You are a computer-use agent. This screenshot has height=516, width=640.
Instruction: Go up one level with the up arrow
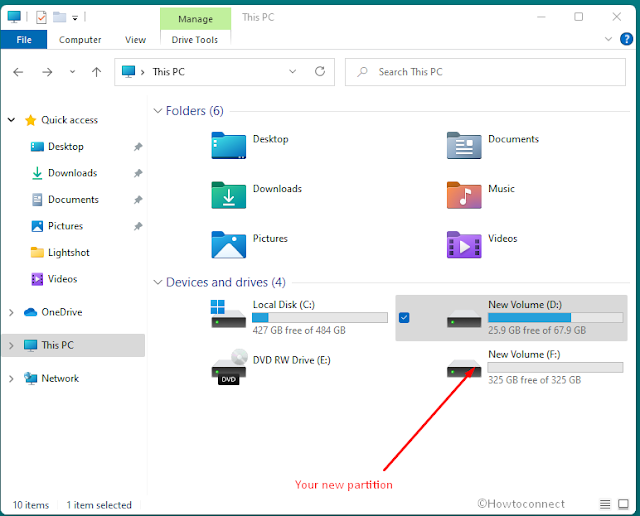click(96, 72)
